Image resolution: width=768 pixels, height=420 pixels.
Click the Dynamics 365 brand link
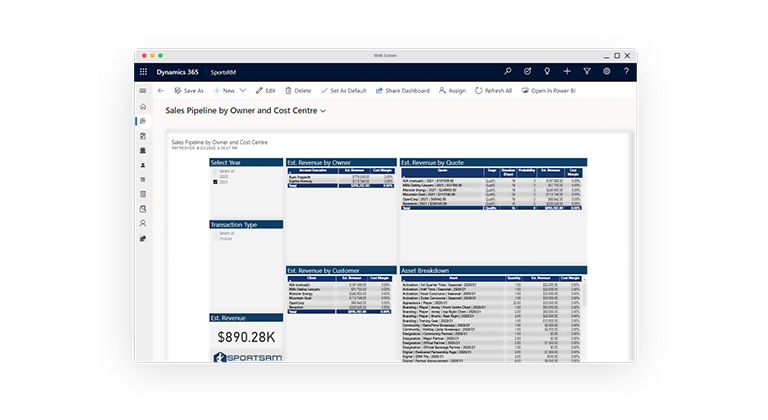pos(177,72)
